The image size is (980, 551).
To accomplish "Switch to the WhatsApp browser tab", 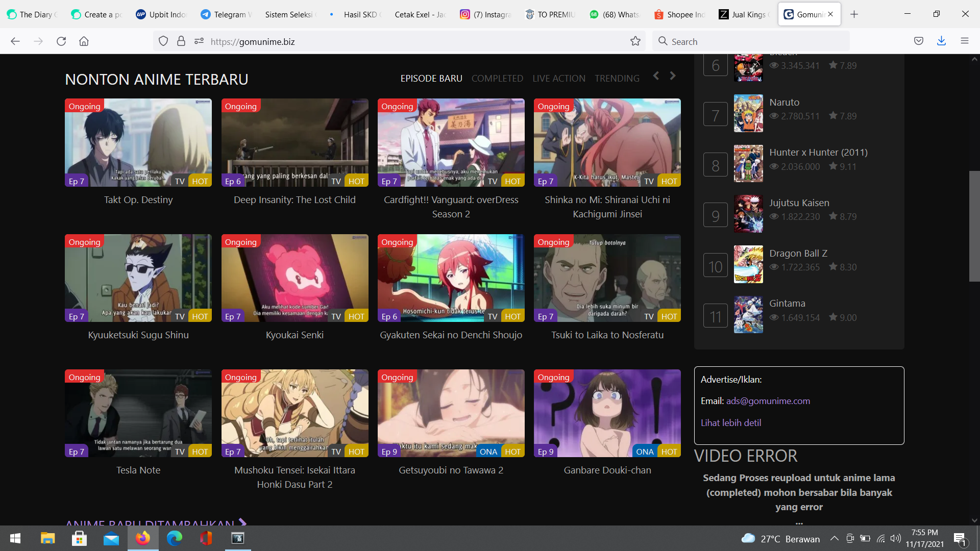I will tap(615, 14).
